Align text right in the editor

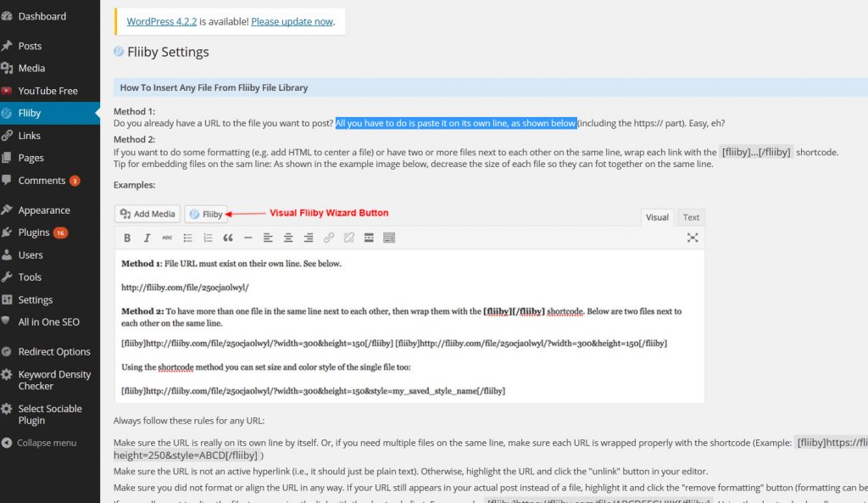309,238
